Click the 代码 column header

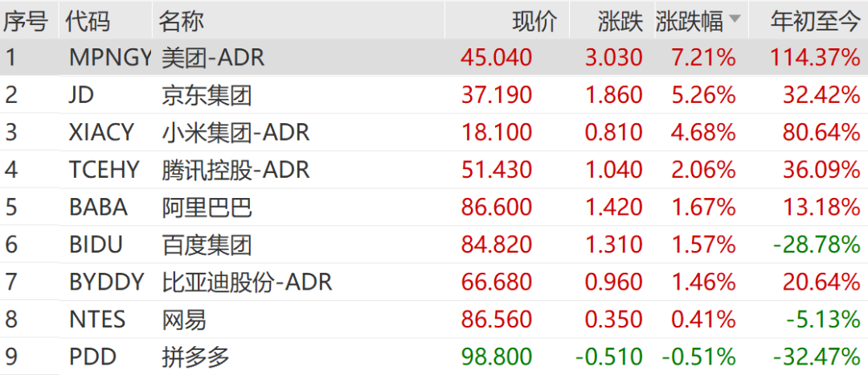88,21
